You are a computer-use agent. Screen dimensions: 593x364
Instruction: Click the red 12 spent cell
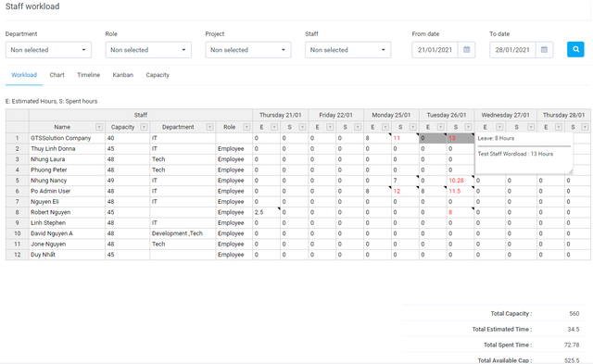[x=406, y=191]
